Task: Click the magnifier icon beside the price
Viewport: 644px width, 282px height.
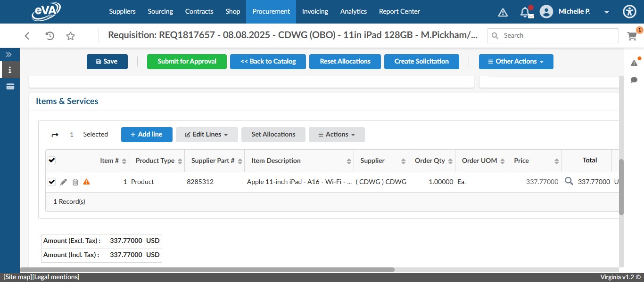Action: pos(569,181)
